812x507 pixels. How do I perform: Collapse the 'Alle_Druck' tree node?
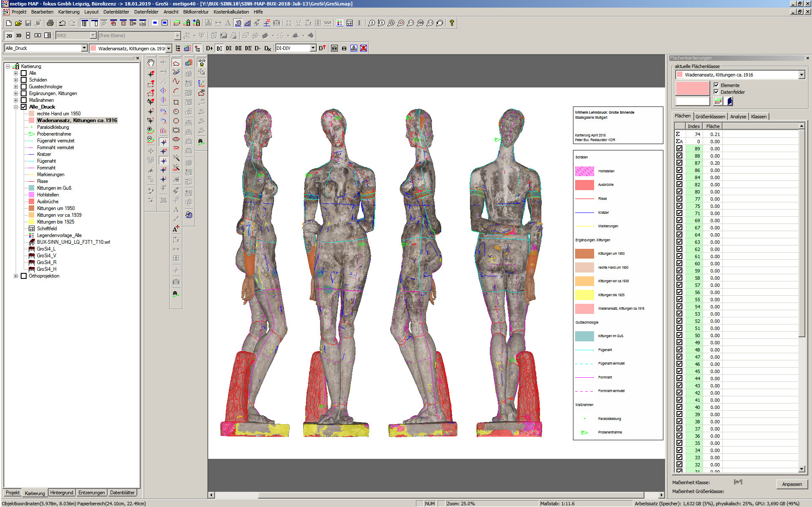coord(16,107)
